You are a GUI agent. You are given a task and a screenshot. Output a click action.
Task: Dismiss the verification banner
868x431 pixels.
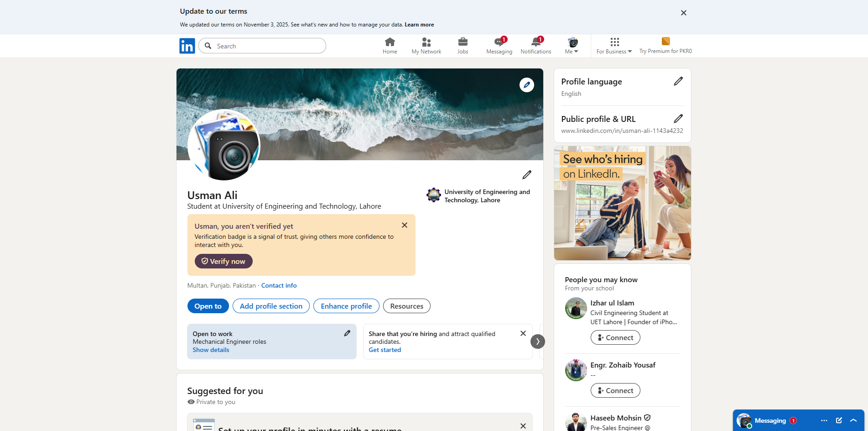[404, 225]
